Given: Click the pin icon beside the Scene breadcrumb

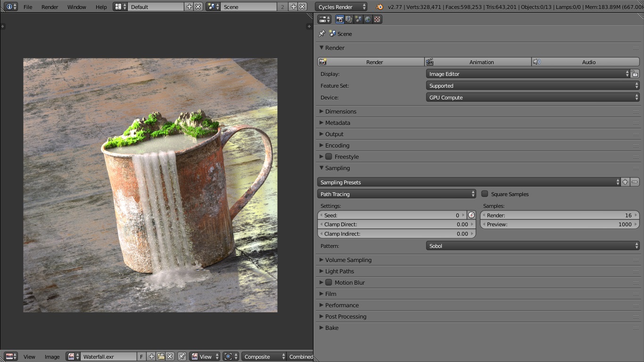Looking at the screenshot, I should (x=322, y=33).
